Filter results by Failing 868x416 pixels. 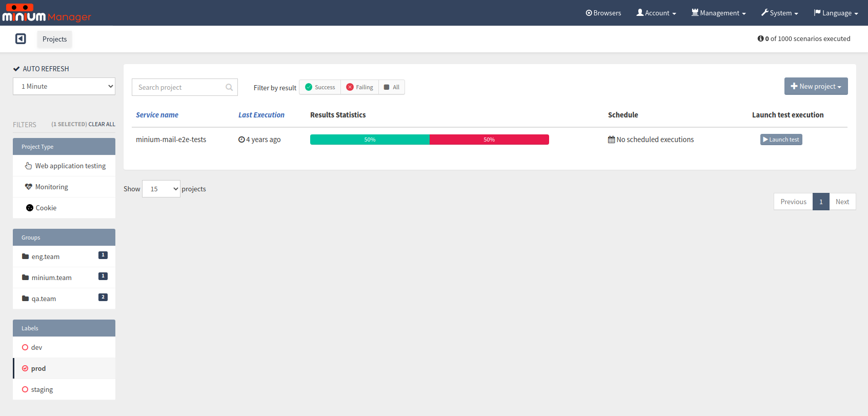(x=360, y=87)
